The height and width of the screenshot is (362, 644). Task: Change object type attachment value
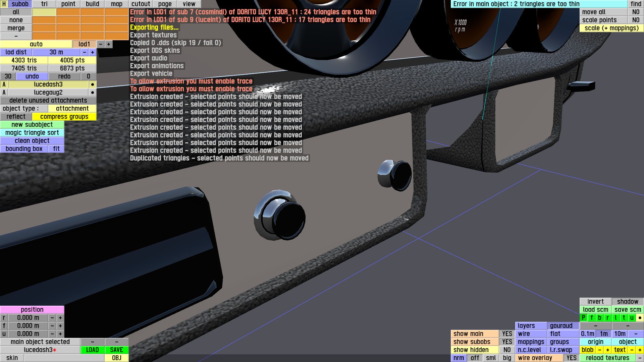(x=72, y=109)
